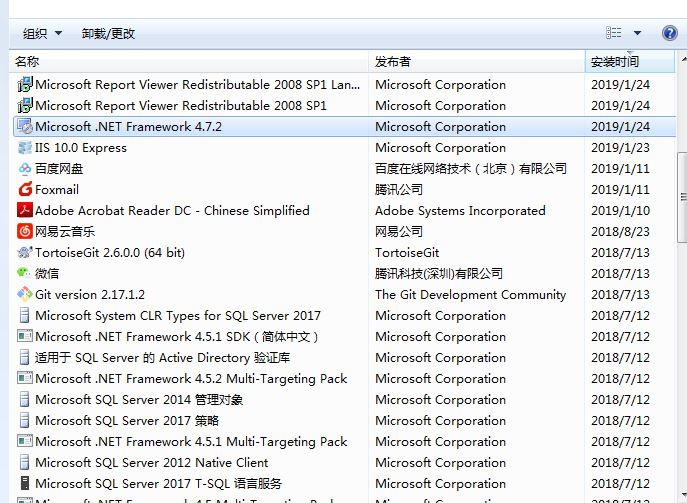Viewport: 687px width, 503px height.
Task: Select 'Microsoft SQL Server 2017 T-SQL 语言服务' entry
Action: click(x=159, y=483)
